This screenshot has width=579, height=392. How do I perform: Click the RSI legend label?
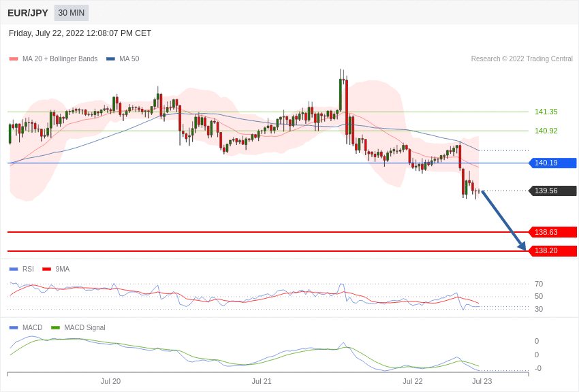[x=28, y=269]
